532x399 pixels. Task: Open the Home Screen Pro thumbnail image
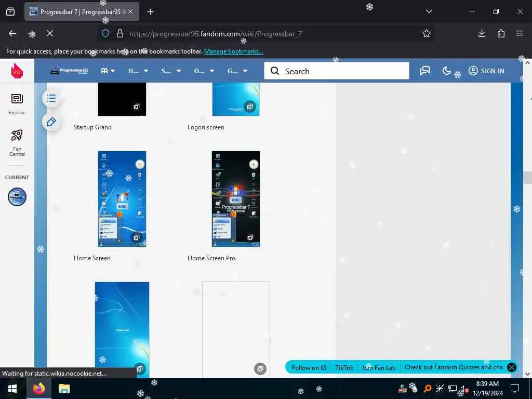[236, 199]
